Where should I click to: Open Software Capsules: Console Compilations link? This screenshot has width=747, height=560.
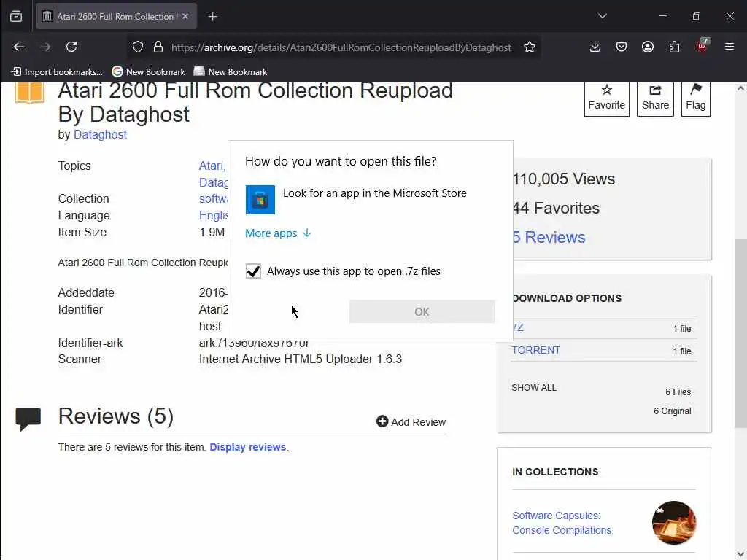[x=562, y=523]
